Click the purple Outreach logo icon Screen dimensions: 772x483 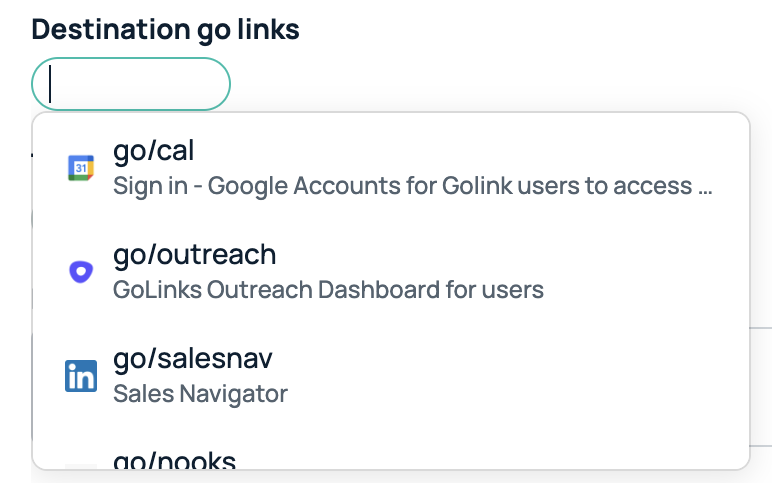[x=81, y=271]
